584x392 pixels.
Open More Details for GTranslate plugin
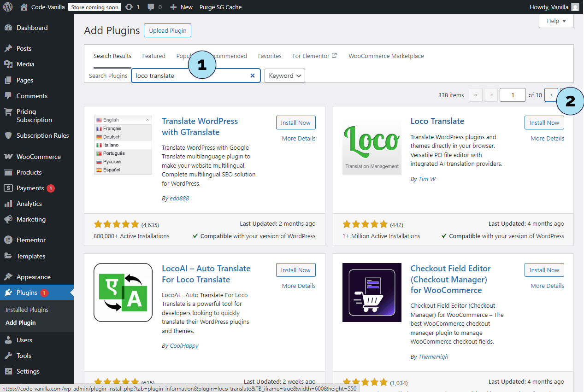(x=299, y=138)
